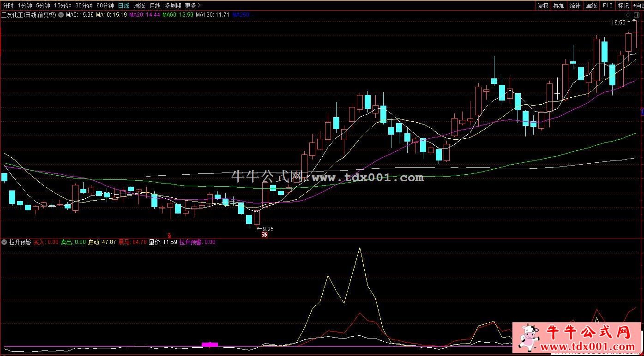Click the MA250 label
The image size is (644, 356).
[243, 15]
